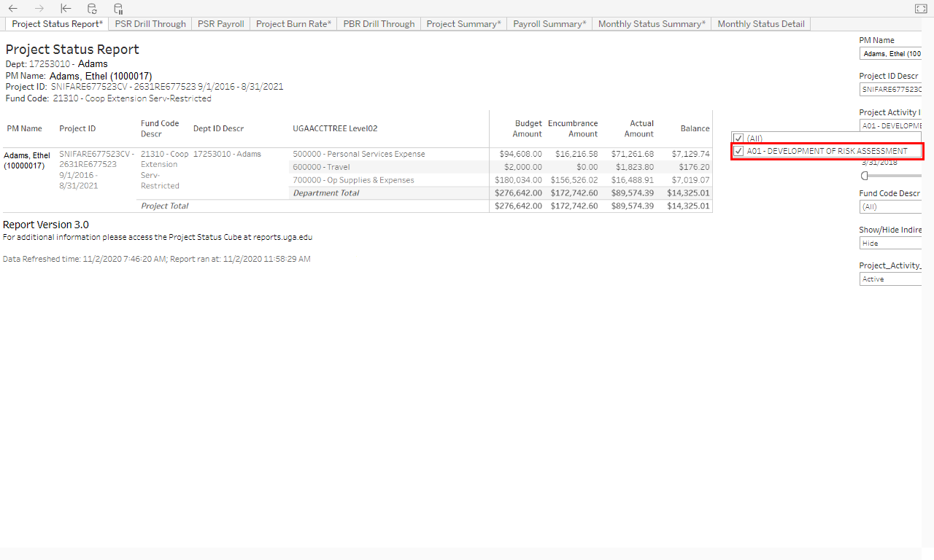Click the Dept ID Descr column header
The width and height of the screenshot is (934, 560).
[218, 128]
